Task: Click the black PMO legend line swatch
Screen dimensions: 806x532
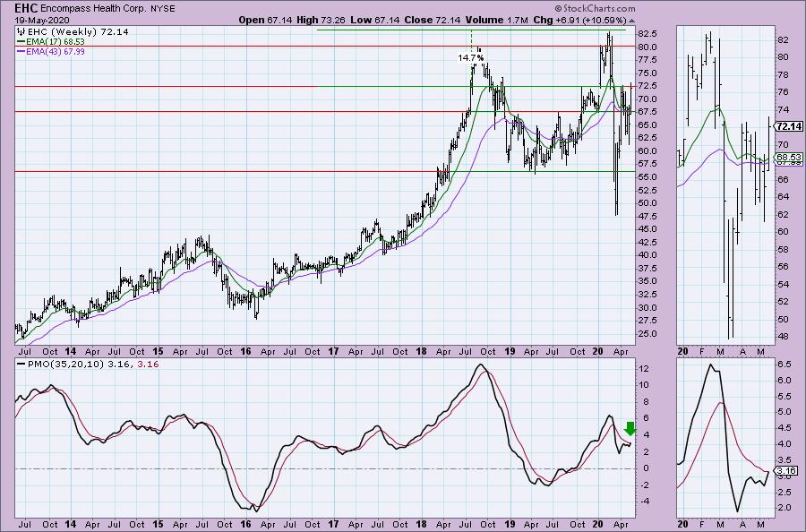Action: pyautogui.click(x=21, y=364)
